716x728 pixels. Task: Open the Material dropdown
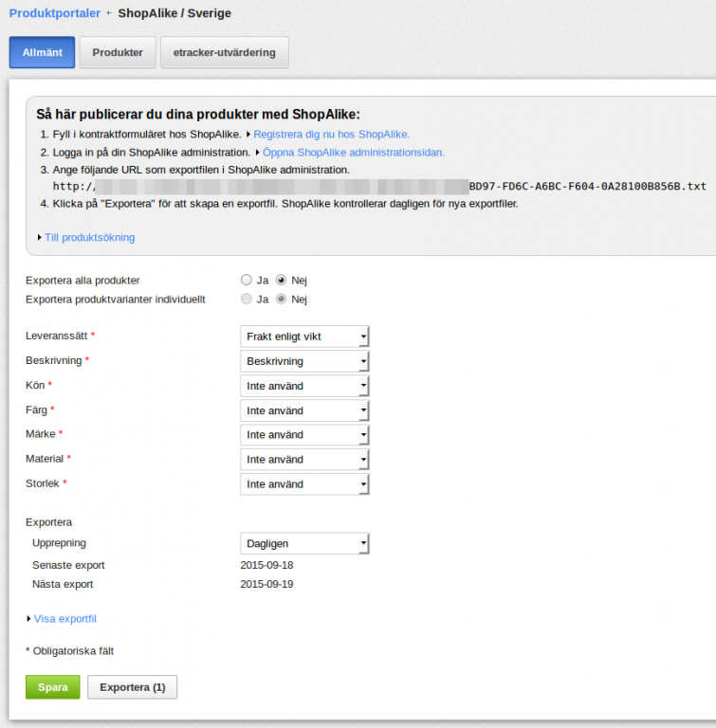point(304,460)
